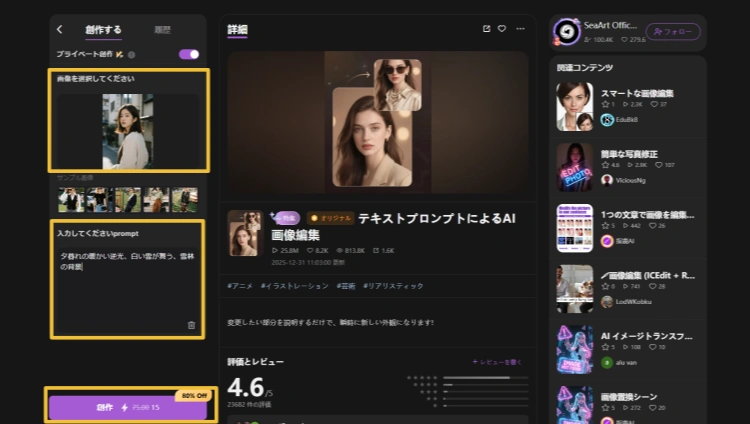Click the 1.6K share count icon

pos(376,250)
